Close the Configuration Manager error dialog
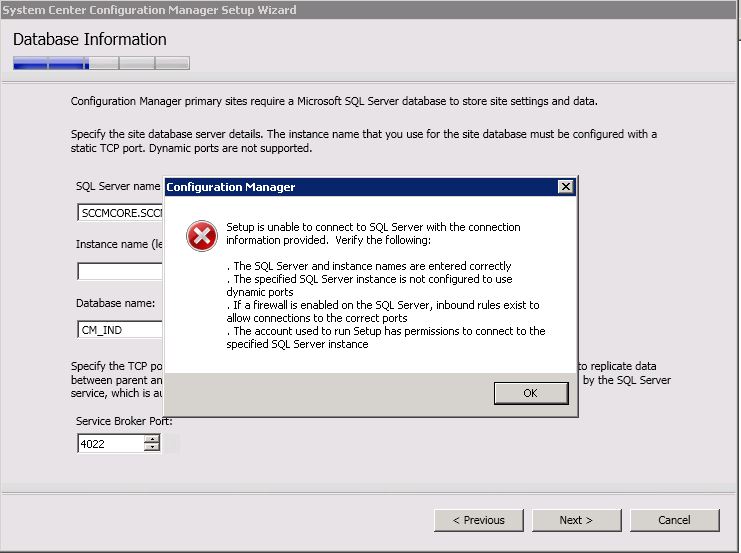 [x=565, y=187]
